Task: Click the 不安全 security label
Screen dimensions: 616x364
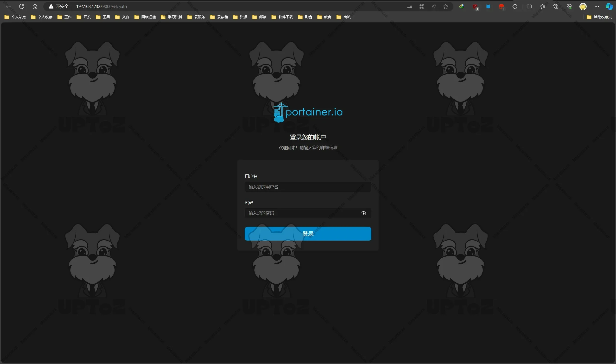Action: tap(62, 6)
